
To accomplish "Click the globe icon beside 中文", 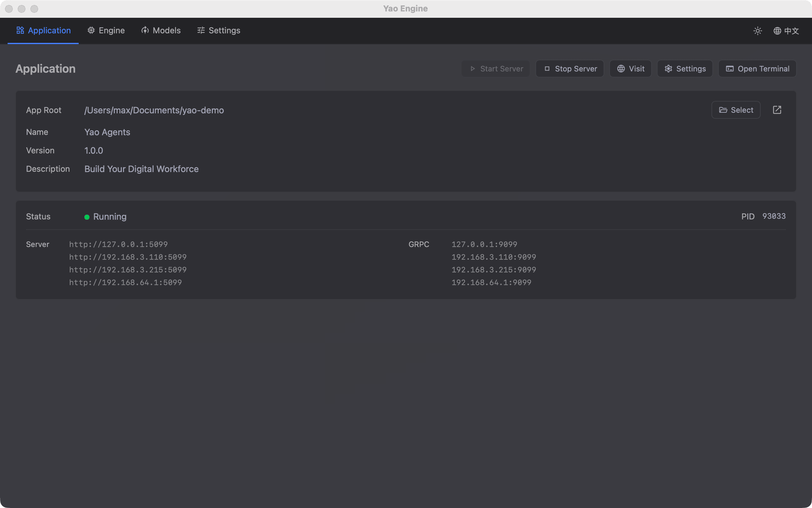I will (x=777, y=31).
